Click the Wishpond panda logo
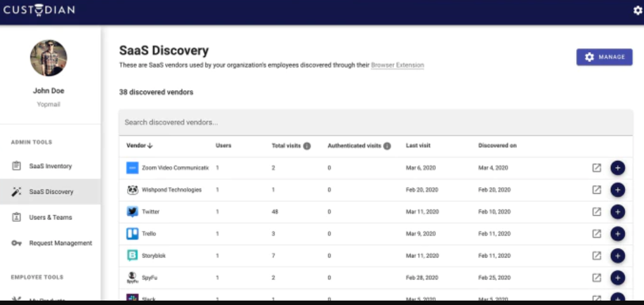644x305 pixels. coord(132,190)
